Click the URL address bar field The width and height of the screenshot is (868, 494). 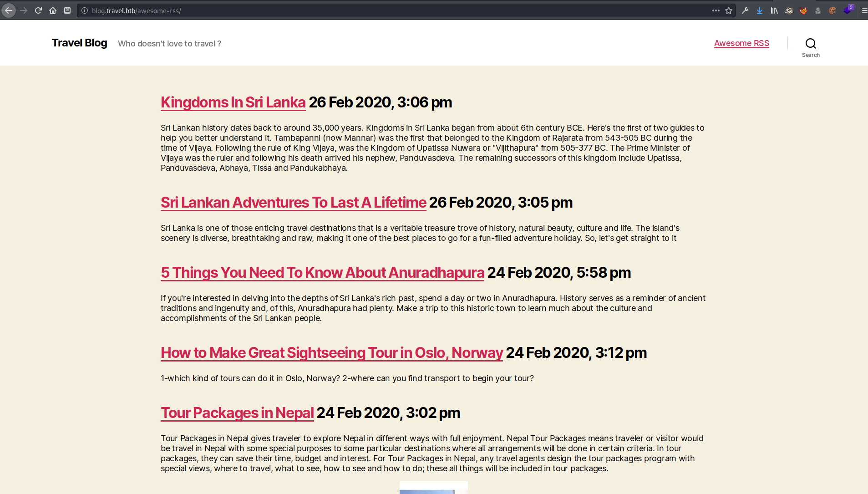(387, 10)
